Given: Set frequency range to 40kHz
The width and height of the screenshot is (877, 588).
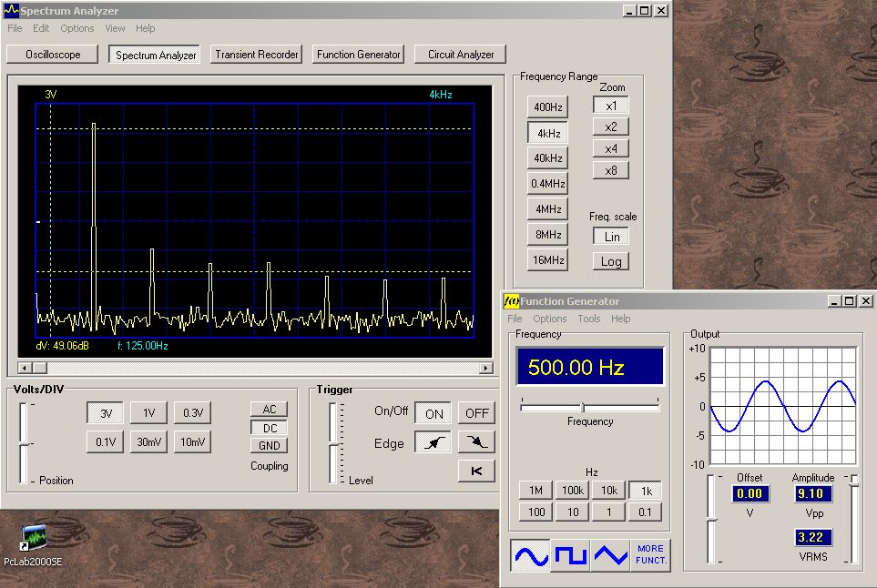Looking at the screenshot, I should [x=547, y=158].
